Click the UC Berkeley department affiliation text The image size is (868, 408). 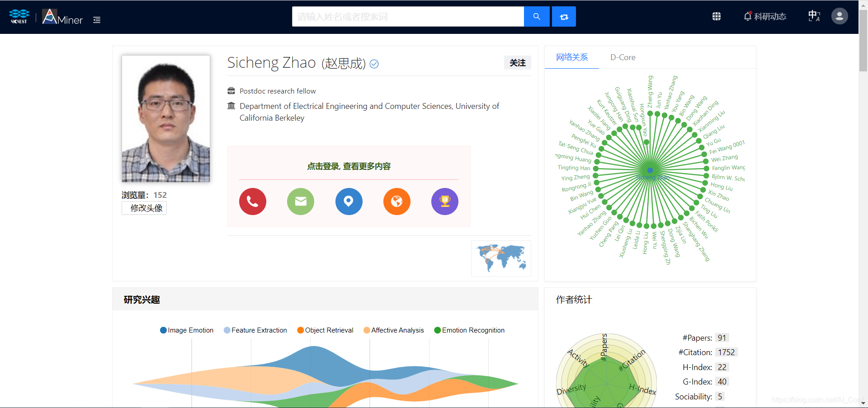pos(369,112)
